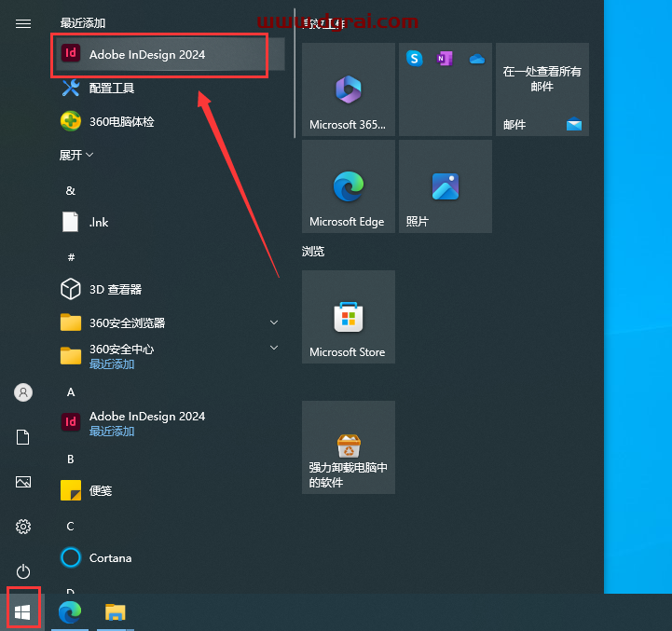Open the 照片 photos tile
Screen dimensions: 672x631
click(x=446, y=186)
